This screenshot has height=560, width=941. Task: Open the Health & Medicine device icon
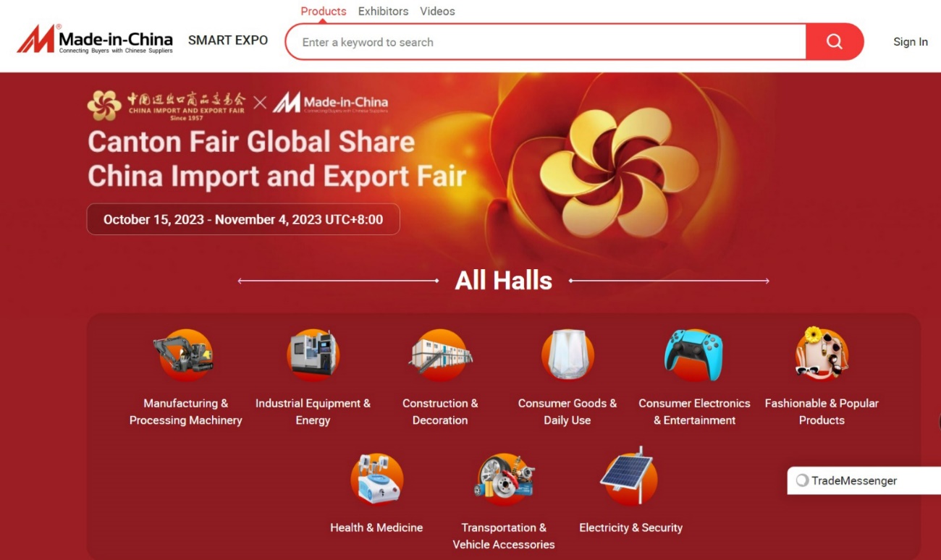(x=376, y=479)
